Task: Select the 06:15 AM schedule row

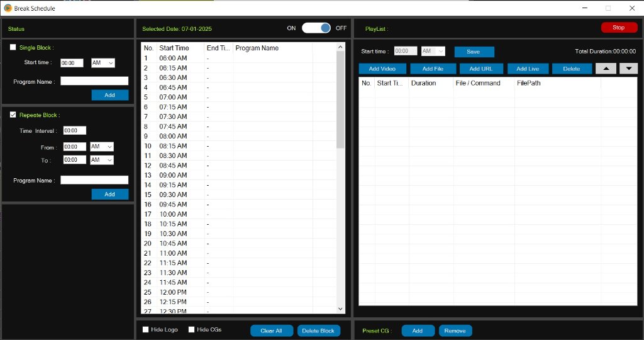Action: (238, 68)
